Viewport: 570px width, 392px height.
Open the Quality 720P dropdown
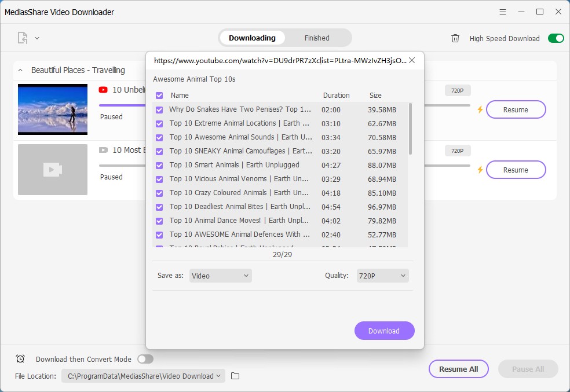(383, 276)
